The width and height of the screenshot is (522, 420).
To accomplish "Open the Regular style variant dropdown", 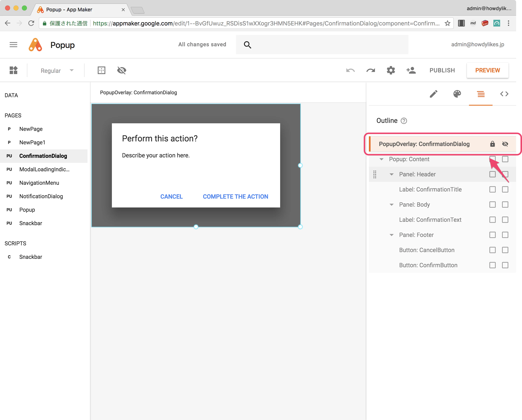I will click(x=57, y=70).
